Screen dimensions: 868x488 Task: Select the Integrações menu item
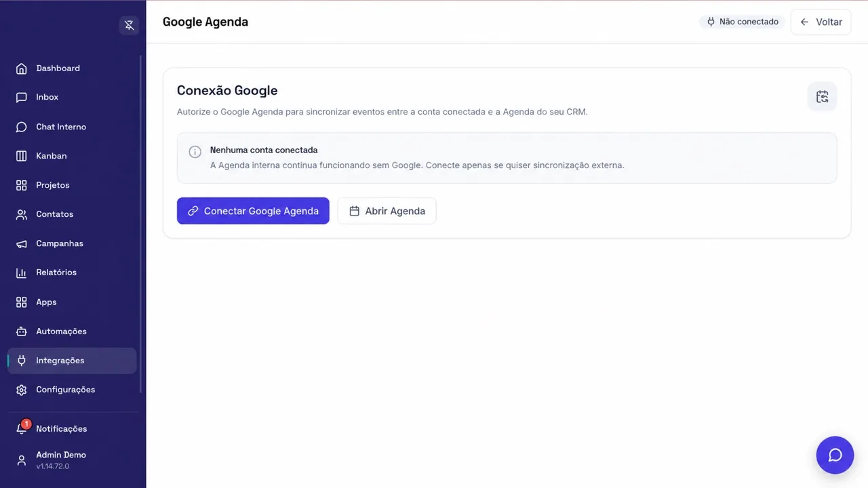tap(72, 361)
